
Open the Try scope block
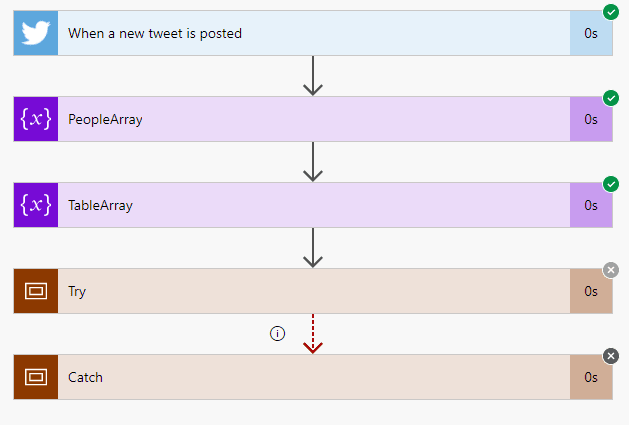click(300, 291)
